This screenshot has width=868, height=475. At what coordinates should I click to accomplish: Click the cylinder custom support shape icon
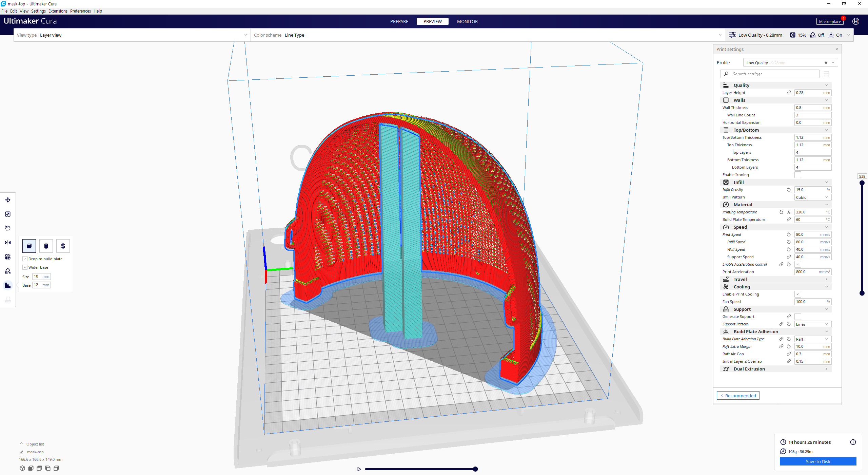46,246
